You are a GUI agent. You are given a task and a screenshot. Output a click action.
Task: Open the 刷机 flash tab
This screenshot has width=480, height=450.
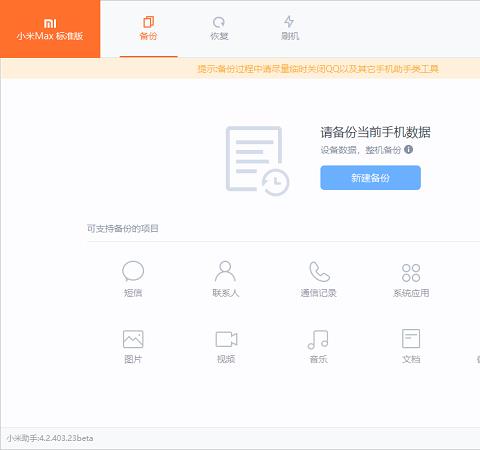(x=290, y=29)
